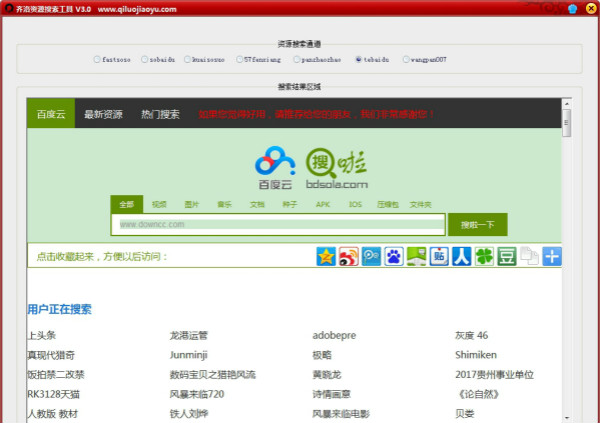
Task: Click the 搜啦一下 search button
Action: [478, 224]
